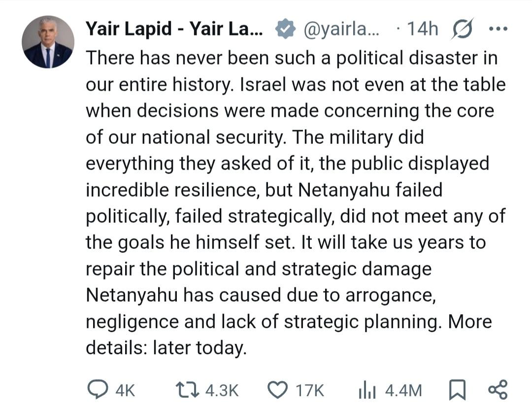Like the post with the heart icon
The image size is (532, 415).
[277, 390]
